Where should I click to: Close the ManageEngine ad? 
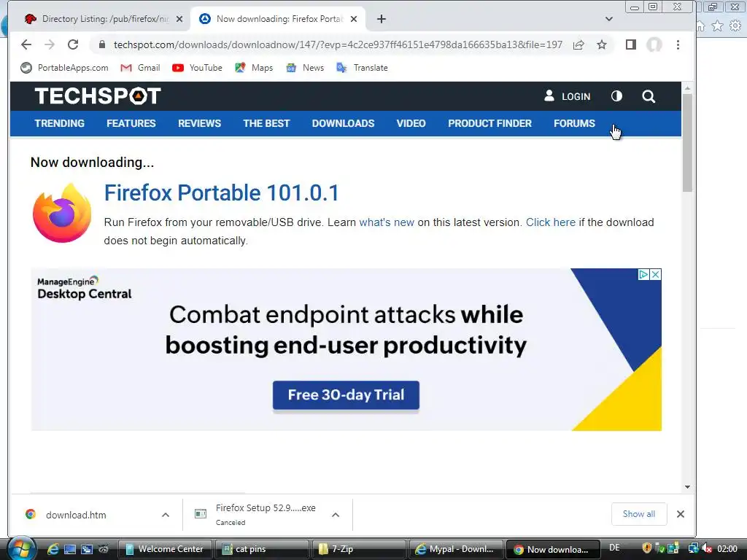(656, 274)
